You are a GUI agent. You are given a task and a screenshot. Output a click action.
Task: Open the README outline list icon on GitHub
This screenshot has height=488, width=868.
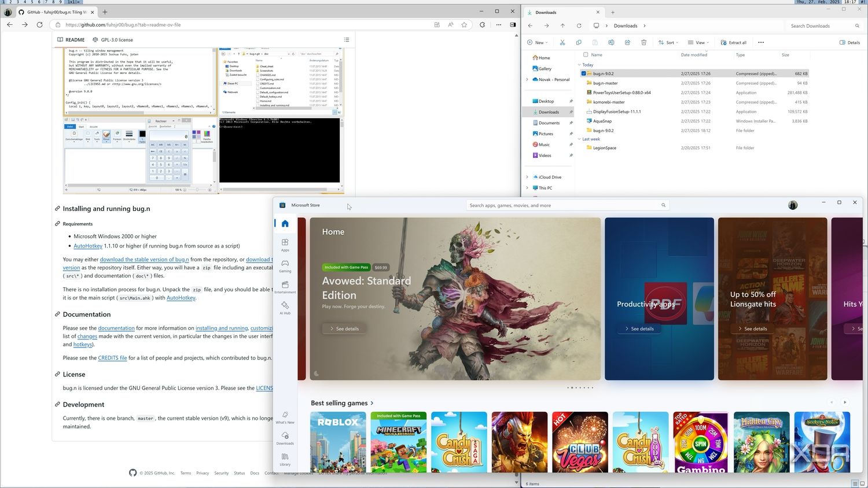tap(347, 40)
